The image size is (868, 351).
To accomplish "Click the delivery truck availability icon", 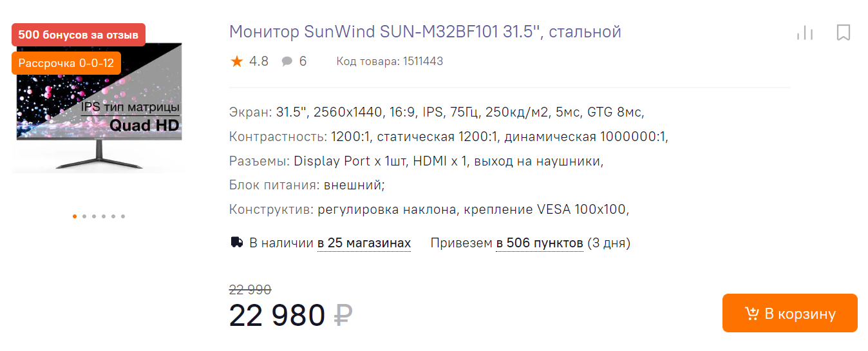I will coord(236,243).
